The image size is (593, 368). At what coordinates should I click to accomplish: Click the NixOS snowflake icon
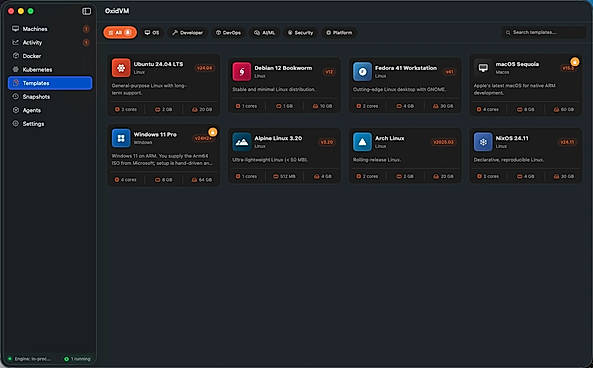pyautogui.click(x=483, y=142)
